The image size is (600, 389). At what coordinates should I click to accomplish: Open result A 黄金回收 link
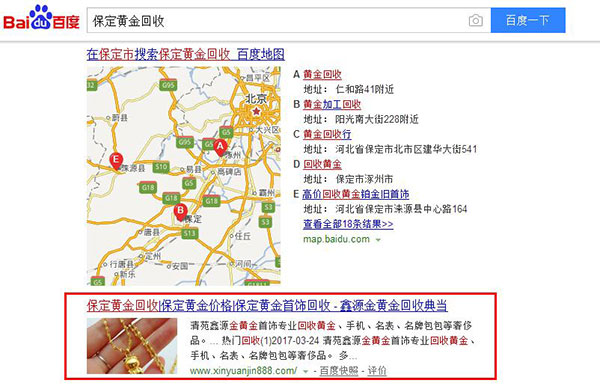pyautogui.click(x=322, y=75)
